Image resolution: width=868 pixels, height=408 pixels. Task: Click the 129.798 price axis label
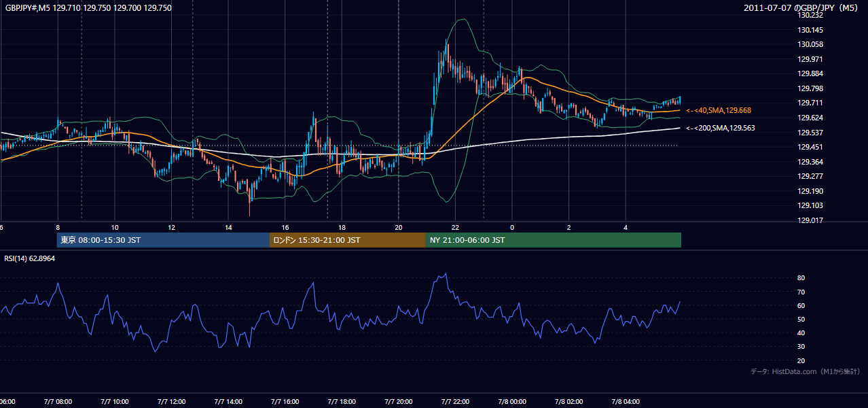(x=810, y=89)
